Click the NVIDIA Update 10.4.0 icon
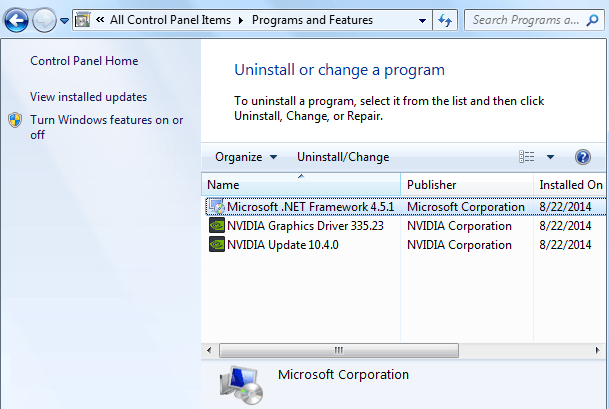The width and height of the screenshot is (609, 409). click(x=217, y=245)
